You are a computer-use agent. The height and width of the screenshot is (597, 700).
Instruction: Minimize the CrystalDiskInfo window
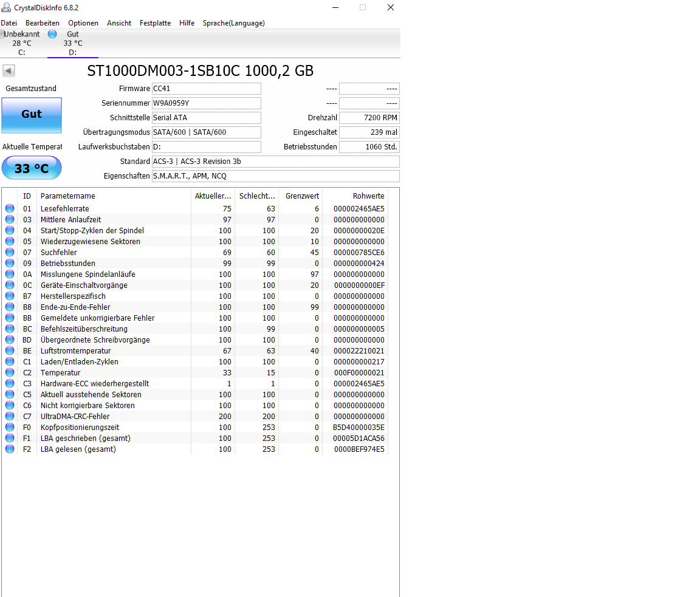[335, 7]
